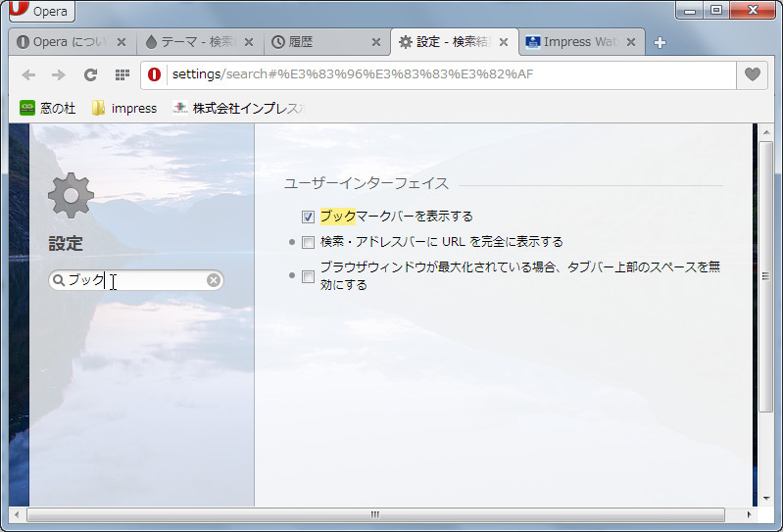Check the disable tab bar top space option

coord(308,276)
